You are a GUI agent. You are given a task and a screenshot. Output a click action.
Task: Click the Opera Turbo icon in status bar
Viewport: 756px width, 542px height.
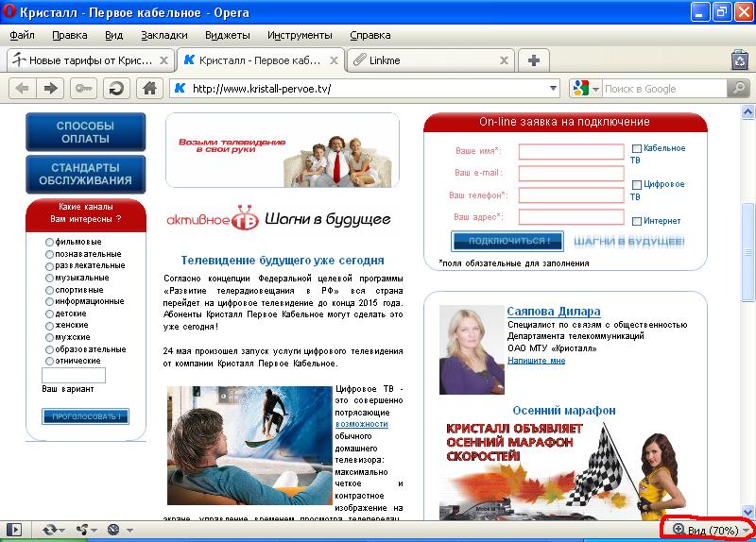tap(113, 530)
